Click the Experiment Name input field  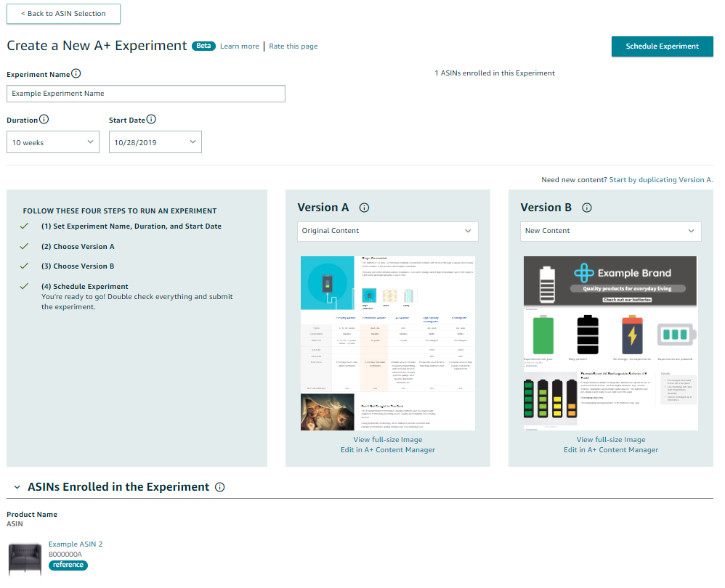[x=145, y=94]
